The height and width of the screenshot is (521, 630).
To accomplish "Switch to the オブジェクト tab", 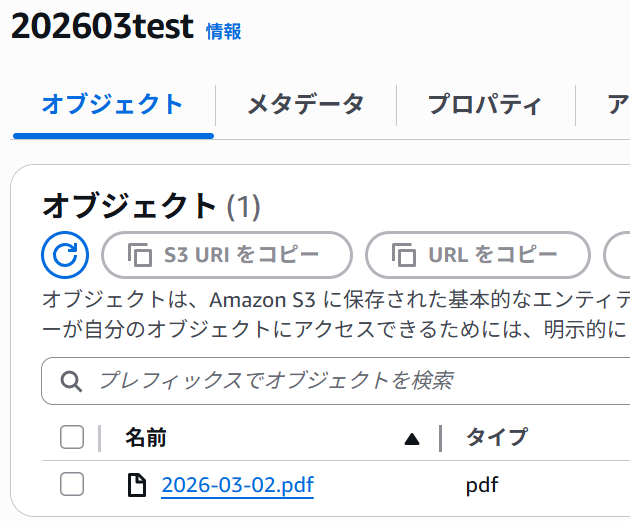I will coord(113,104).
